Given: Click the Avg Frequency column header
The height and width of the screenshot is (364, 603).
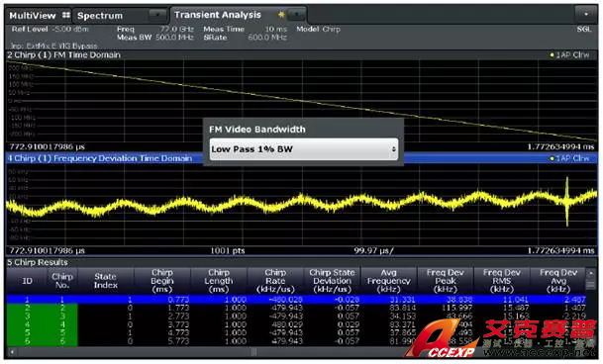Looking at the screenshot, I should coord(388,281).
